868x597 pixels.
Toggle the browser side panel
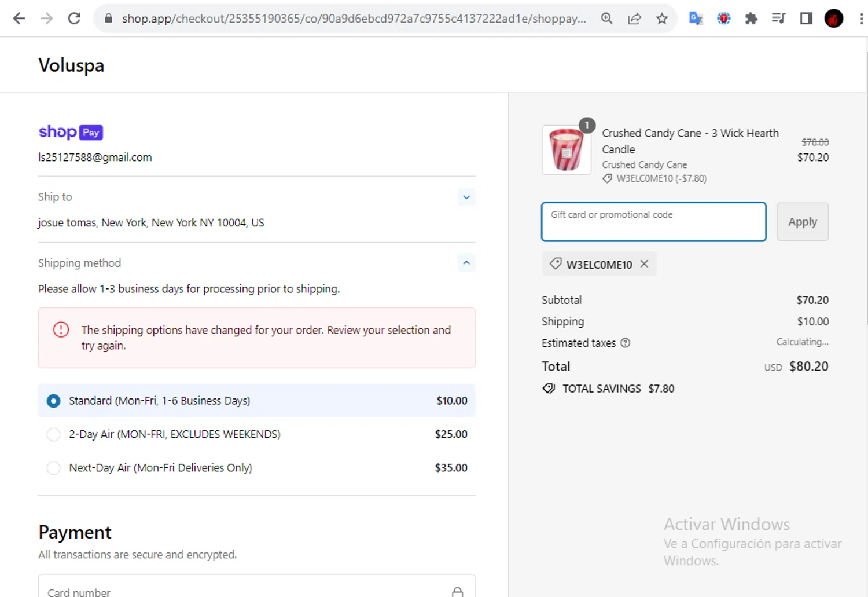point(806,19)
